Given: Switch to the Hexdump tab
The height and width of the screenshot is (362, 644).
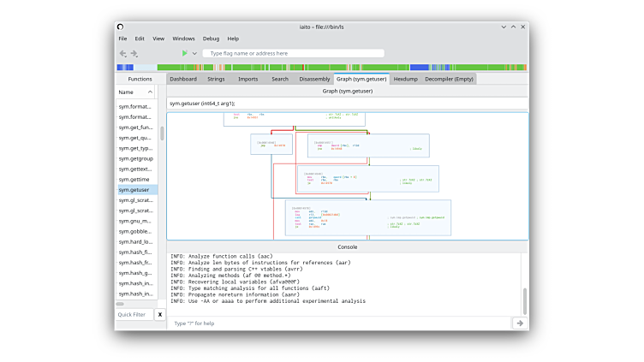Looking at the screenshot, I should pos(406,79).
